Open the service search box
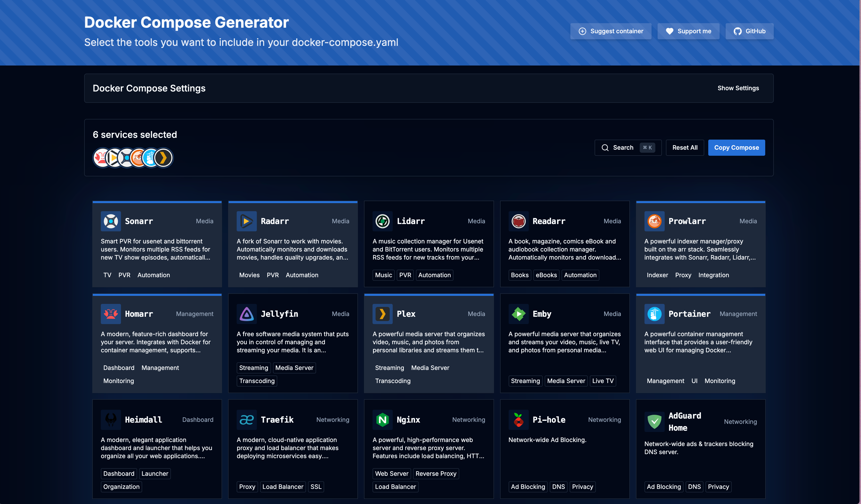This screenshot has height=504, width=861. (x=628, y=147)
